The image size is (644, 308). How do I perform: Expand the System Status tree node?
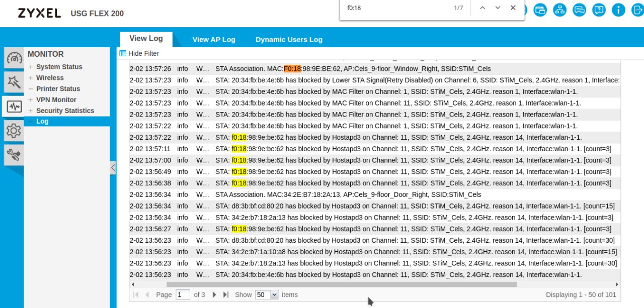pyautogui.click(x=31, y=67)
